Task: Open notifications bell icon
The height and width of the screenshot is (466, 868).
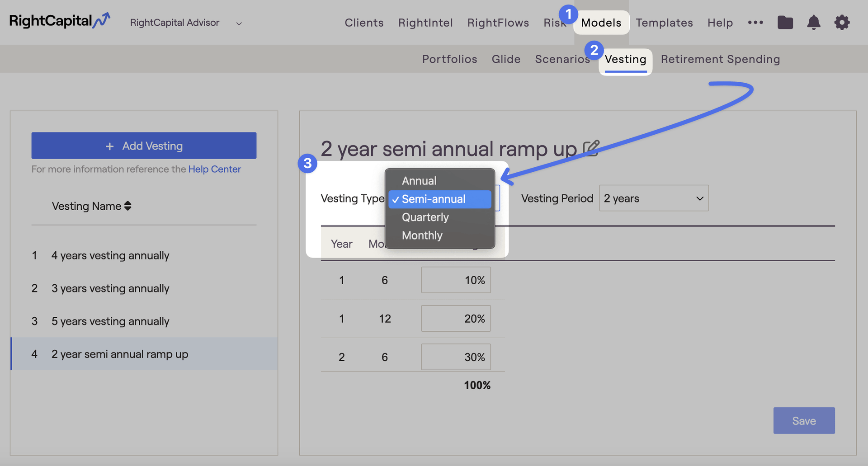Action: [x=814, y=22]
